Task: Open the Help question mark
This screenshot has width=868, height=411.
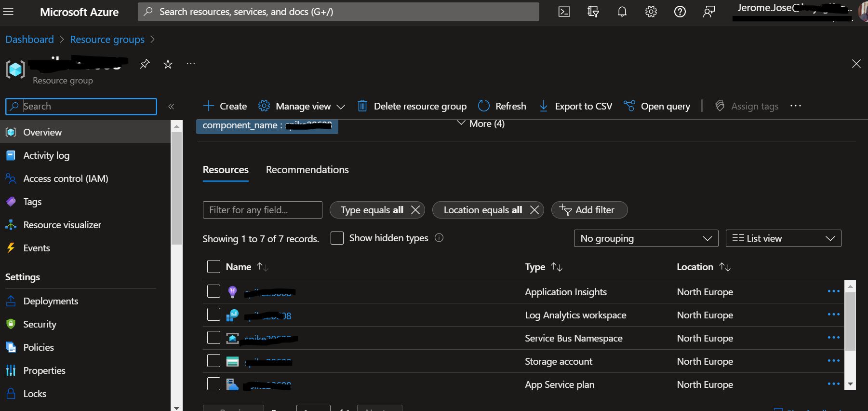Action: click(x=680, y=12)
